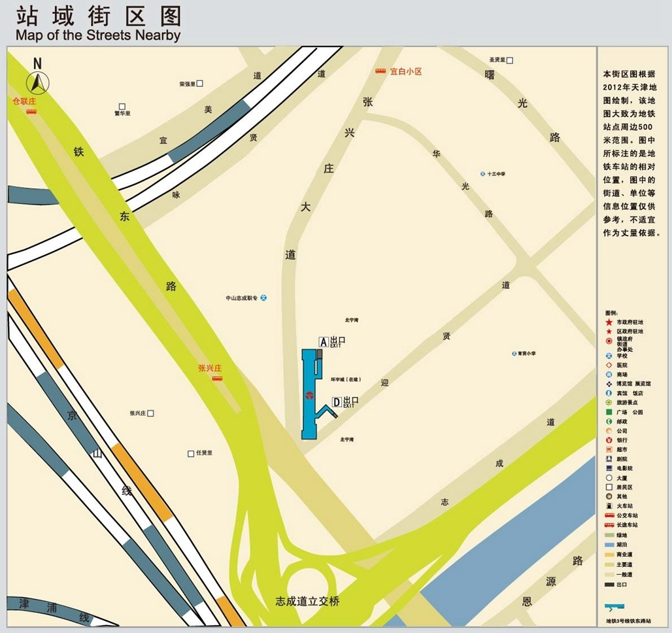This screenshot has width=672, height=633.
Task: Click the 商业道 orange swatch in legend
Action: tap(610, 555)
